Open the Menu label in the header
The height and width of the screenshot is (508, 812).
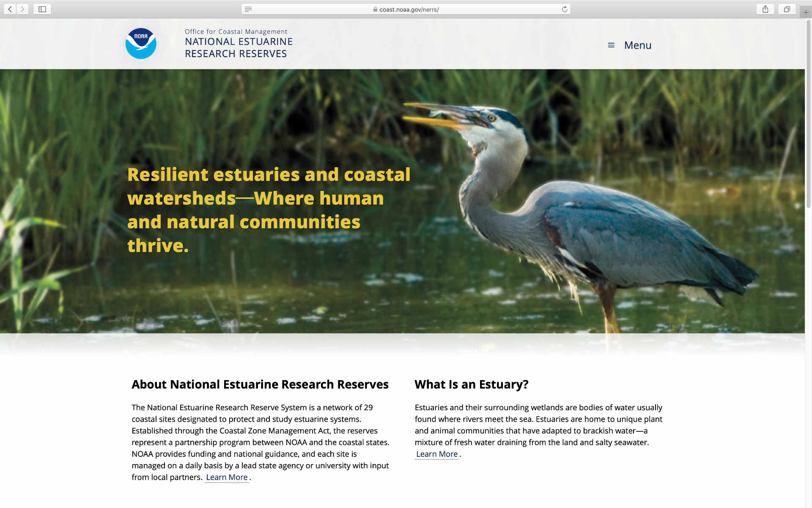coord(637,45)
